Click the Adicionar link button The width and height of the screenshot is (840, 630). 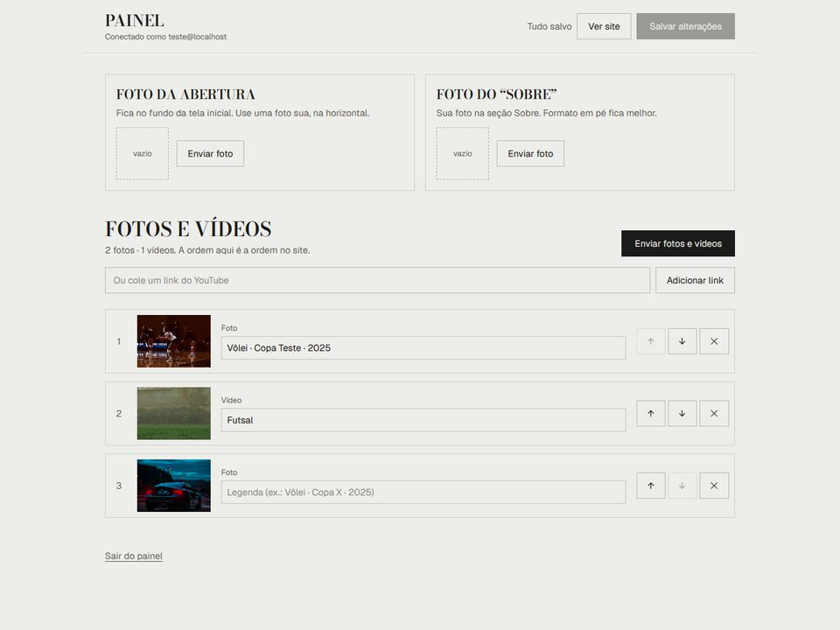click(x=695, y=280)
